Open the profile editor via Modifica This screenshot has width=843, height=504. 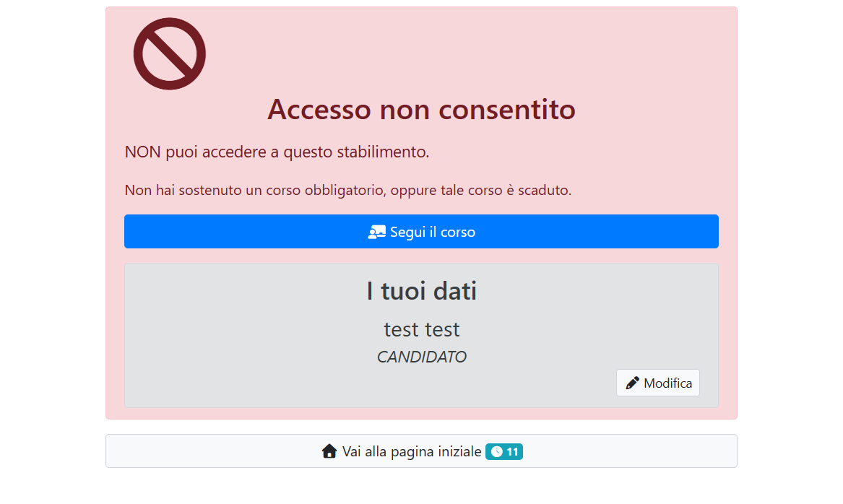(x=657, y=382)
